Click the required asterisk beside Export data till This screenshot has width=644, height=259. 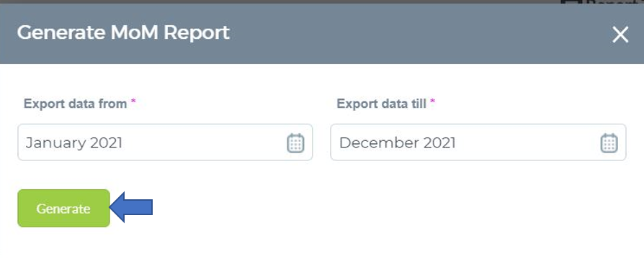(432, 101)
